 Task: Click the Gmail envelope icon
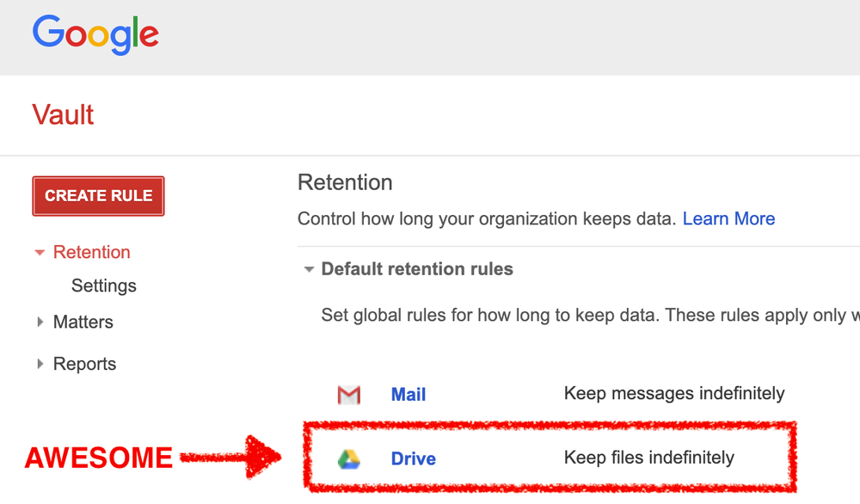349,395
